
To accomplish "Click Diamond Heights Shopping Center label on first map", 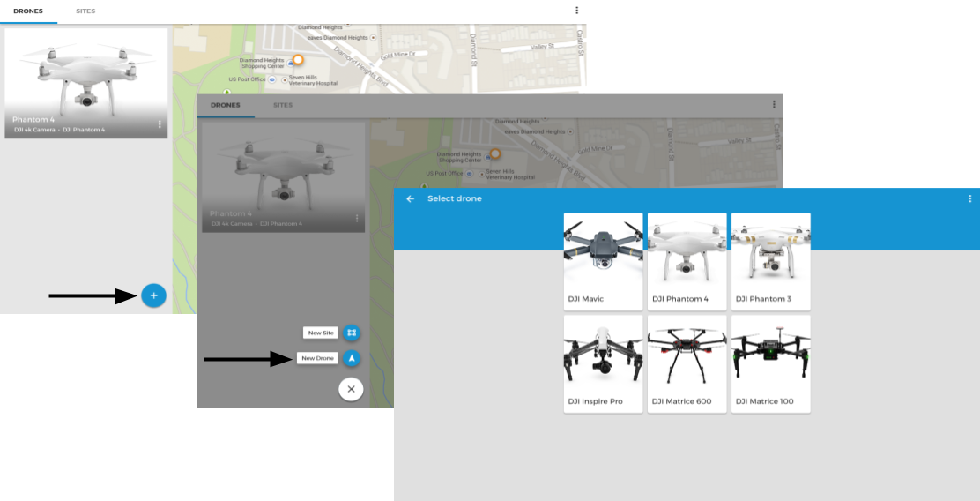I will click(x=262, y=64).
